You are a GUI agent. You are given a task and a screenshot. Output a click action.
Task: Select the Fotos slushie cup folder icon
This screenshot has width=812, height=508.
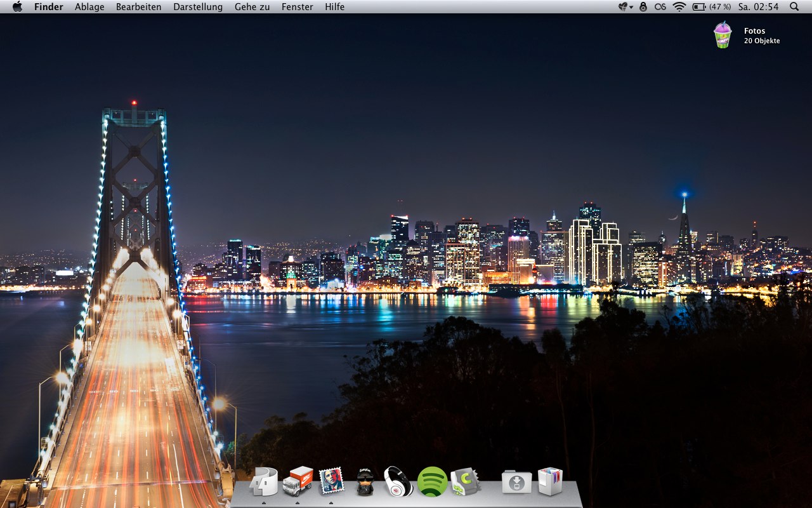tap(723, 35)
